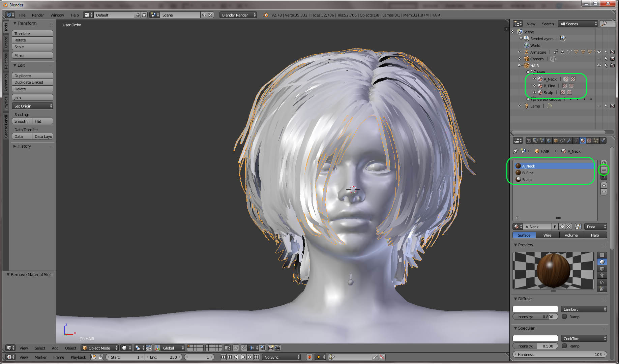Open the Render Layers properties tab icon
This screenshot has width=619, height=364.
536,141
